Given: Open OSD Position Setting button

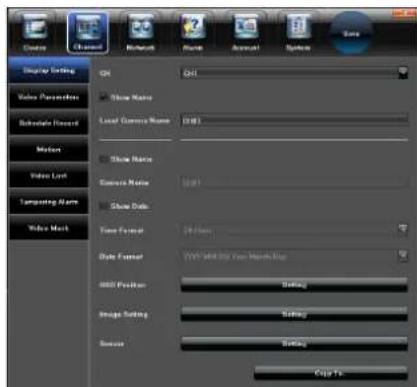Looking at the screenshot, I should 294,285.
